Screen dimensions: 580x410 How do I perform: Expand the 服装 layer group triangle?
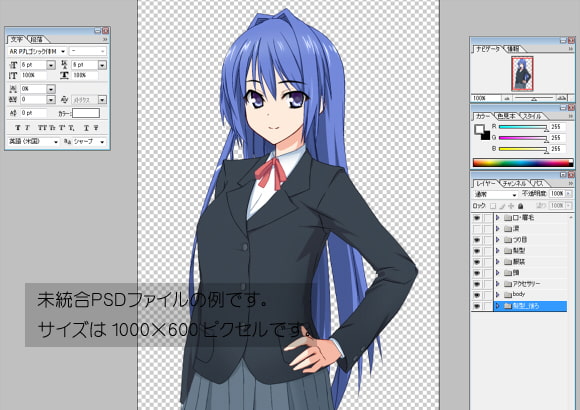[498, 262]
